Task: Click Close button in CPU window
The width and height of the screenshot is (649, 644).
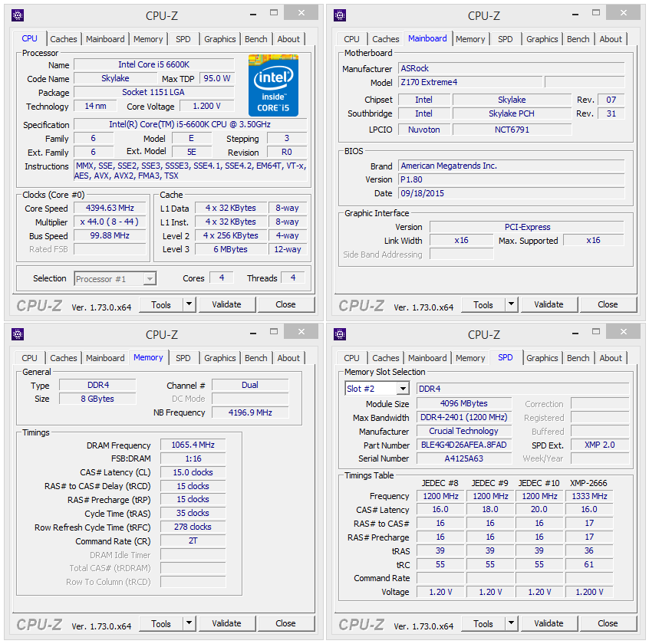Action: click(285, 305)
